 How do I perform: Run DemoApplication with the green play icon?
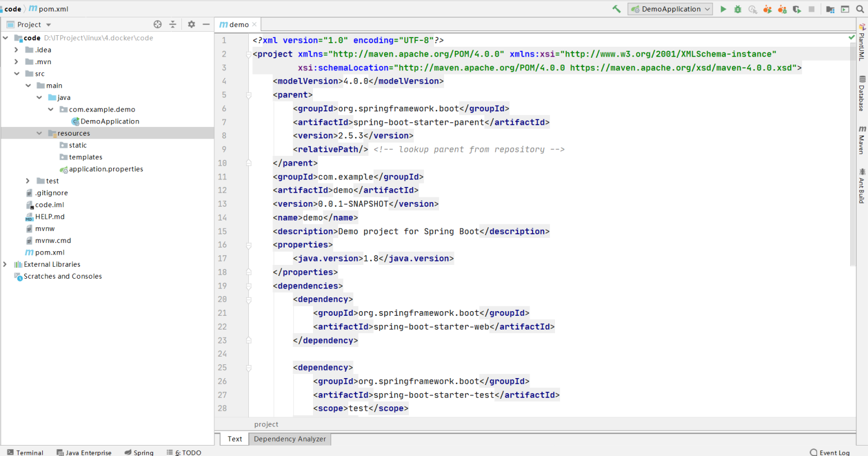(723, 9)
